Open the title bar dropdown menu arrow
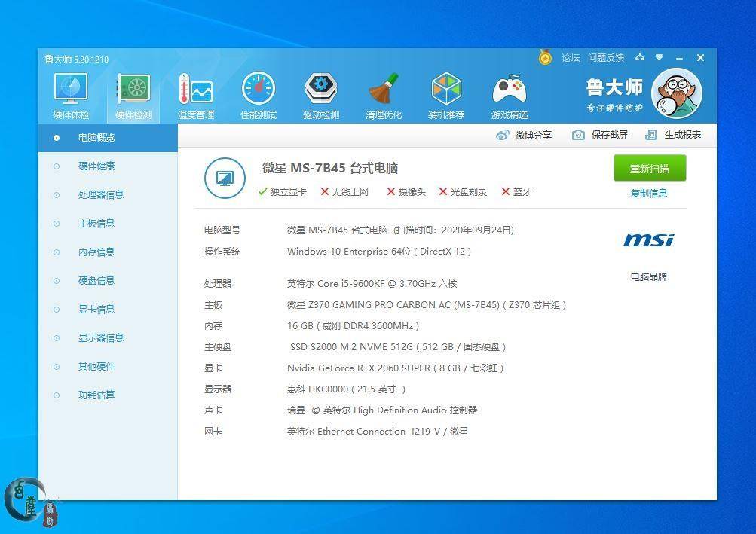 659,57
